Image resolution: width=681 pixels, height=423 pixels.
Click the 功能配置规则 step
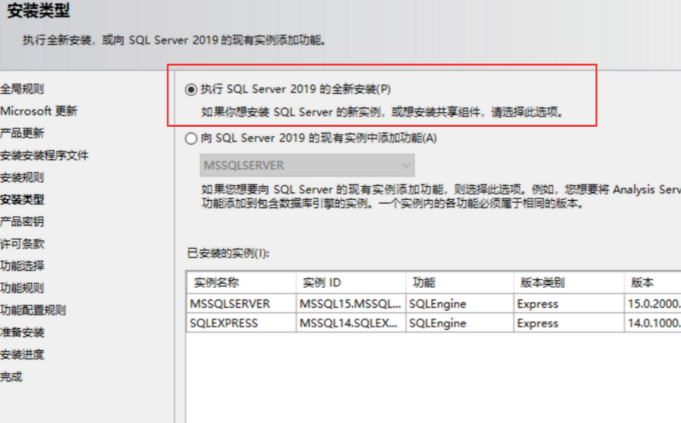point(33,310)
